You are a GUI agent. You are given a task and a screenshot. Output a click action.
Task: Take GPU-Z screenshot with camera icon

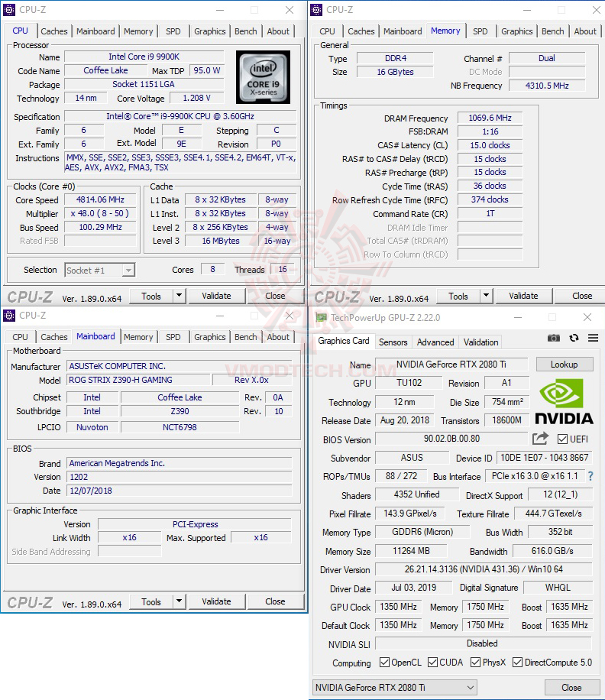pos(553,338)
